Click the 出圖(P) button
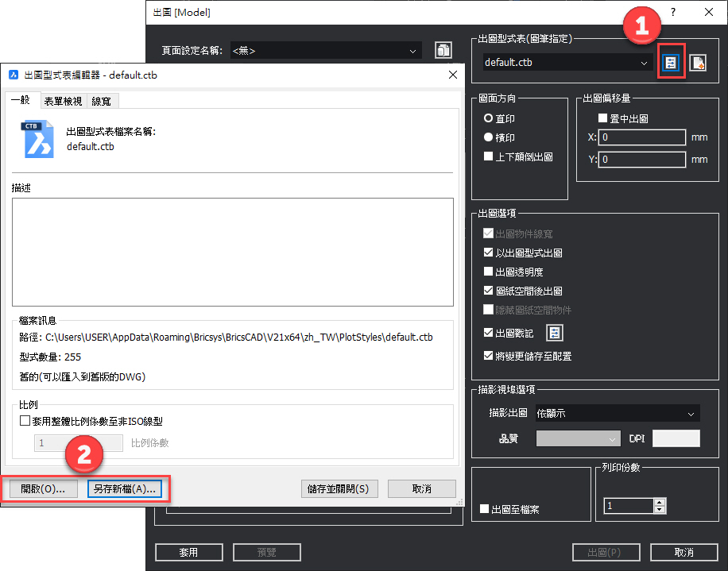Viewport: 728px width, 571px height. pyautogui.click(x=606, y=552)
